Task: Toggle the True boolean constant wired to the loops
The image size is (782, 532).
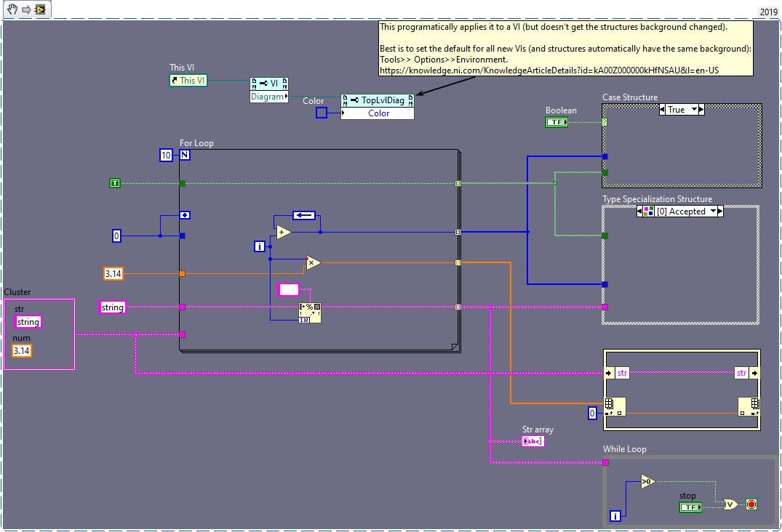Action: 114,182
